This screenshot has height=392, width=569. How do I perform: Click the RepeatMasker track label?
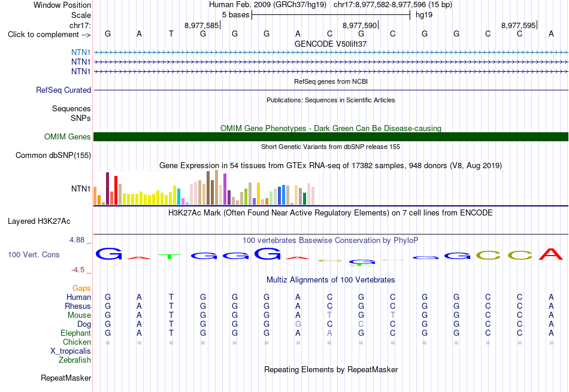click(66, 378)
